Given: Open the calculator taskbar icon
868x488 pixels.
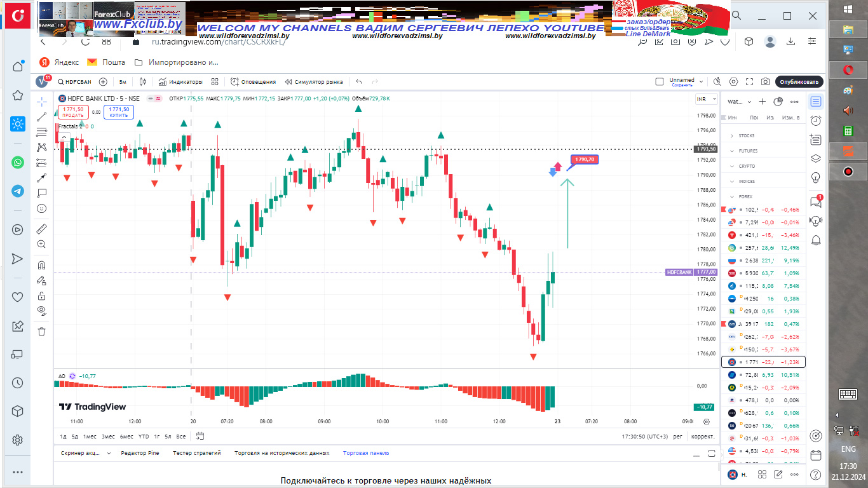Looking at the screenshot, I should 848,130.
